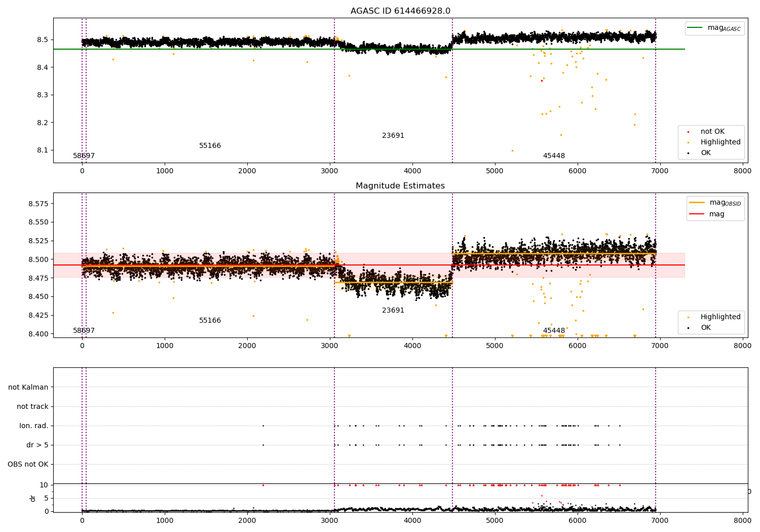Click the 'dr > 5' y-axis label
The height and width of the screenshot is (532, 760).
point(37,445)
